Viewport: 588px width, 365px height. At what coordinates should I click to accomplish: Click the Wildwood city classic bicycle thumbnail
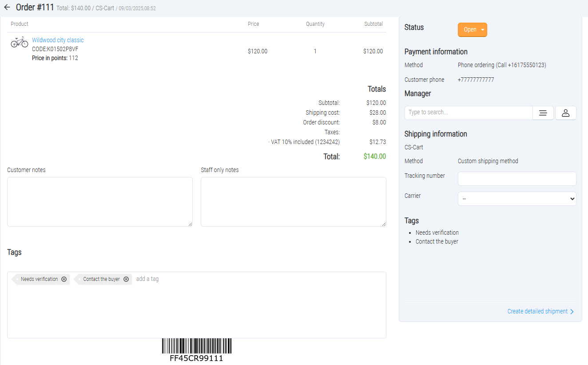20,42
